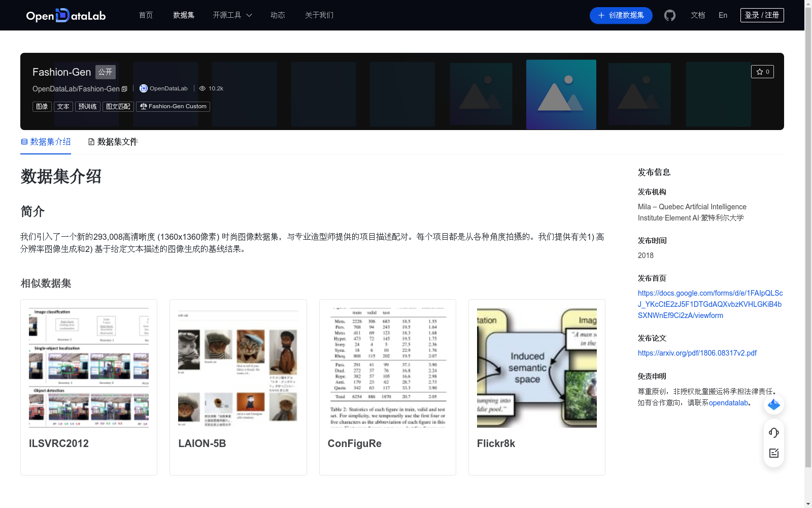
Task: Click the OpenDataLab/Fashion-Gen path text
Action: 76,89
